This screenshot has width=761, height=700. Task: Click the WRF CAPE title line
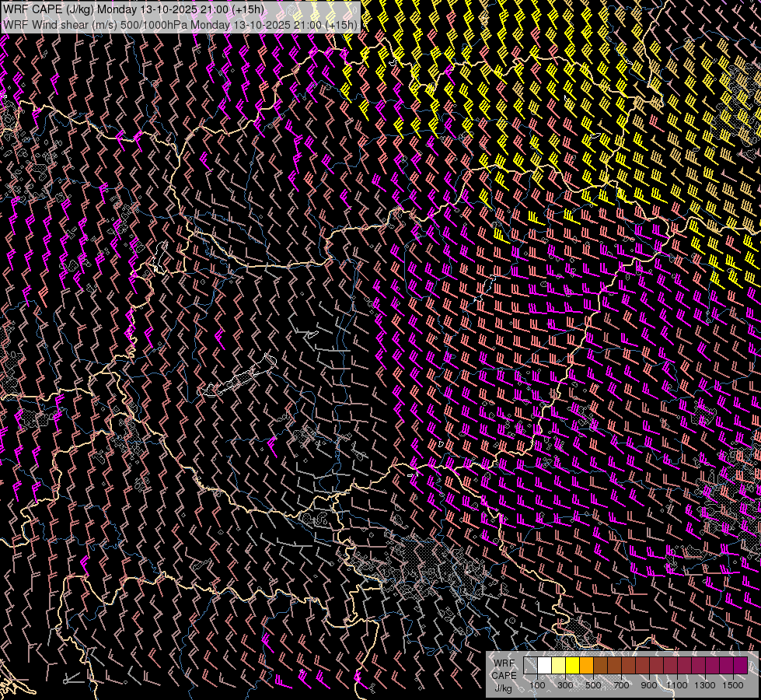(134, 9)
